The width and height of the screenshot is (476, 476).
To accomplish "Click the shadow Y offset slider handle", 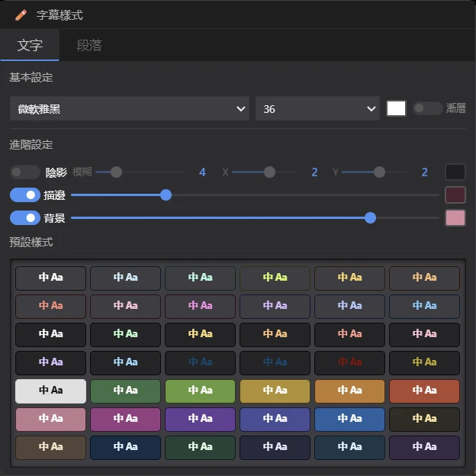I will (379, 172).
